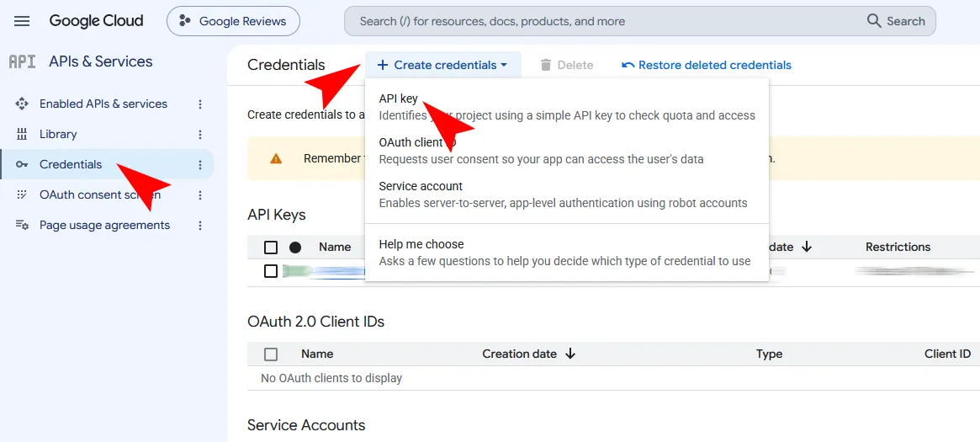This screenshot has height=442, width=980.
Task: Click the API Keys status dot column header
Action: pyautogui.click(x=295, y=248)
